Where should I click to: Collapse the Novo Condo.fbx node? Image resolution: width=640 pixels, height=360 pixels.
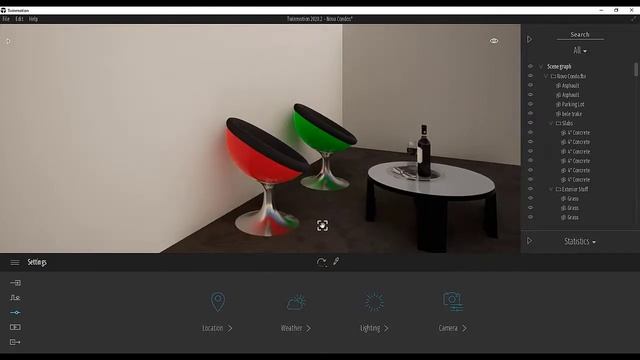(x=546, y=76)
